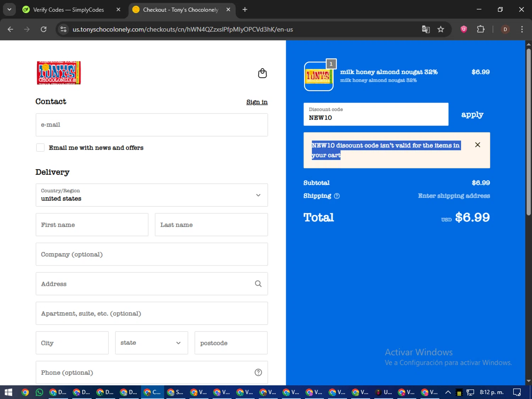Image resolution: width=532 pixels, height=399 pixels.
Task: Click the taskbar clock 8:12 p. m.
Action: click(492, 392)
